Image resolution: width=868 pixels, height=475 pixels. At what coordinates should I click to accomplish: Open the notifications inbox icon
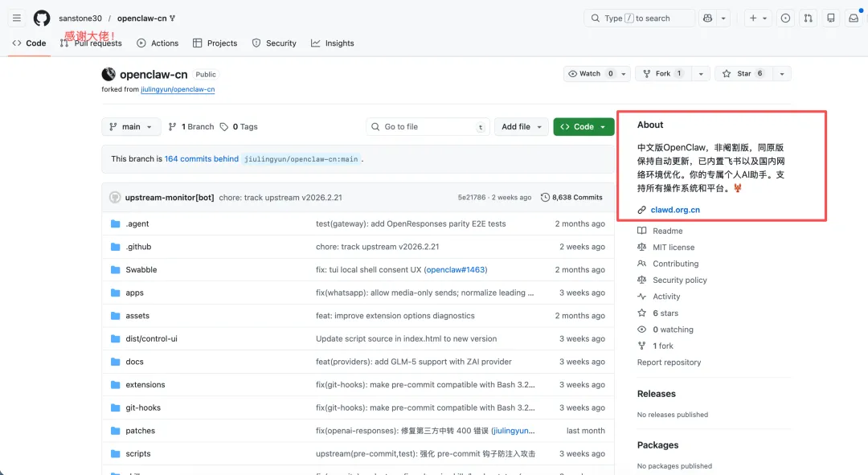(x=854, y=18)
